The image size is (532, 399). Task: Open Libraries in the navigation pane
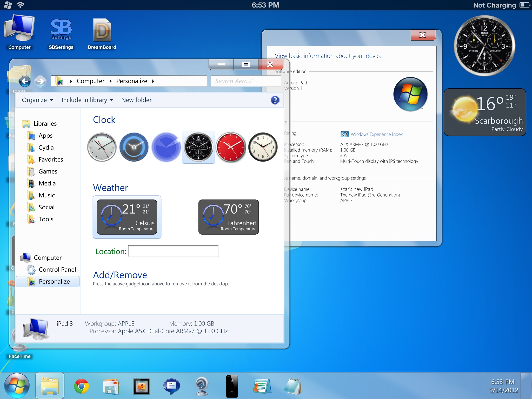(x=39, y=124)
